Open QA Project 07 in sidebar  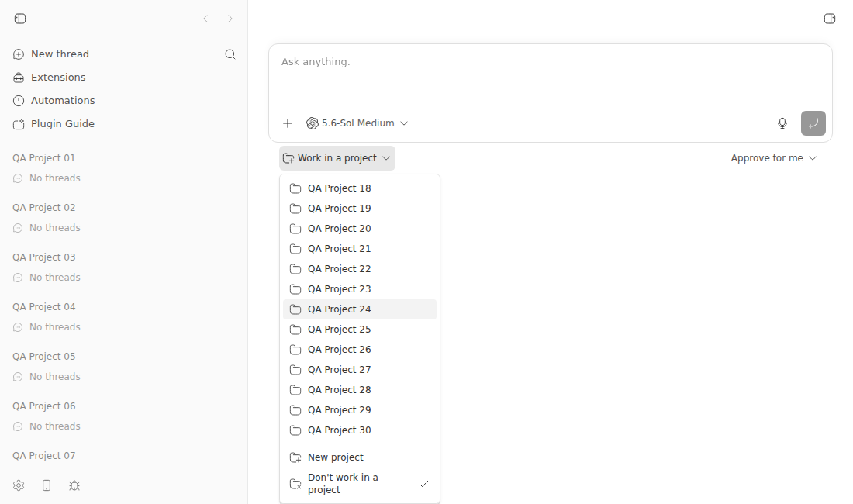(x=44, y=456)
